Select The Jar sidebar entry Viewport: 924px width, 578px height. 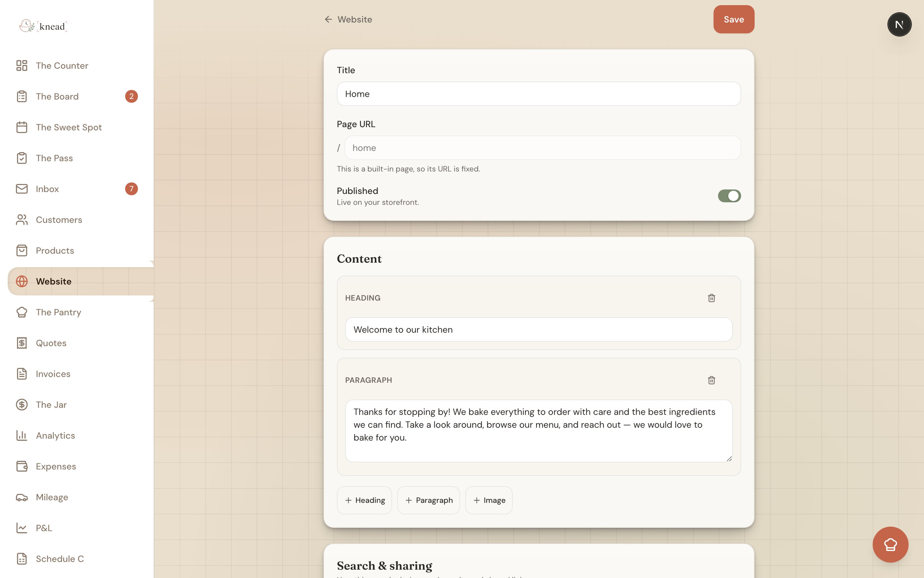pos(76,405)
